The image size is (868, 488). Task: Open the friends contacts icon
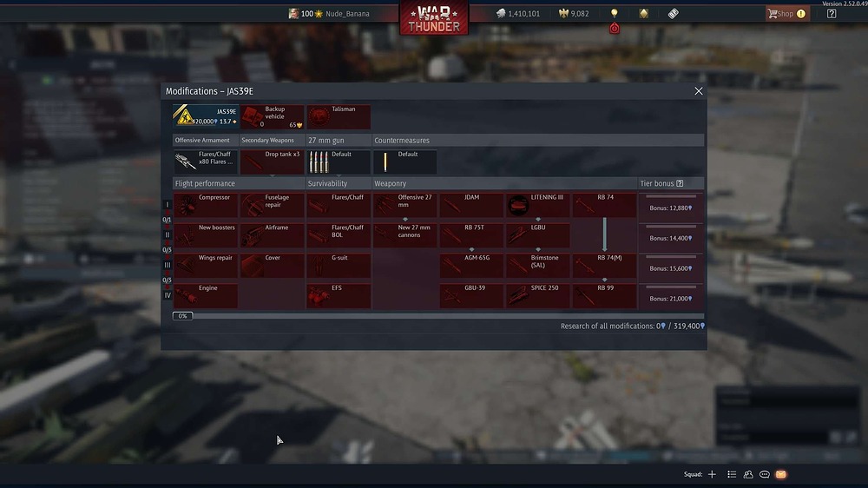748,474
